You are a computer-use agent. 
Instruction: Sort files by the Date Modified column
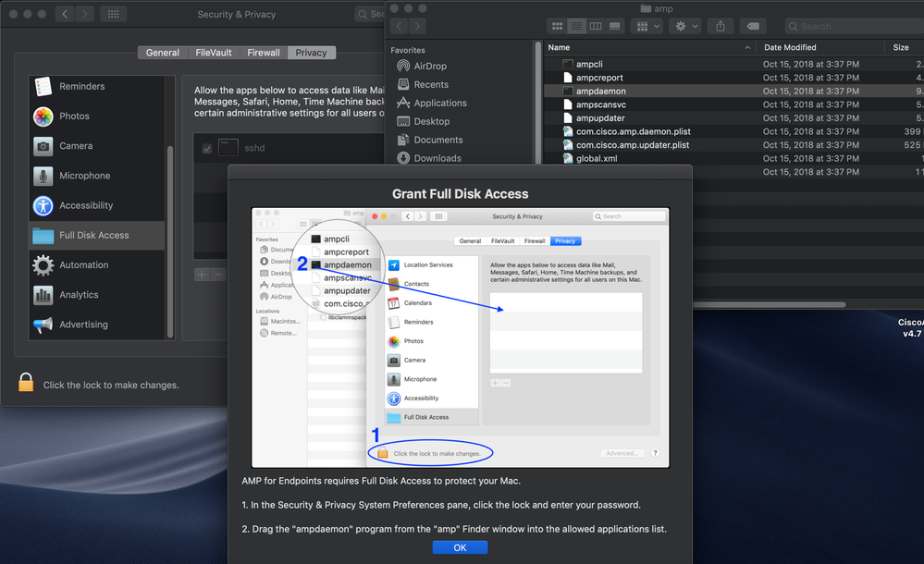point(821,47)
